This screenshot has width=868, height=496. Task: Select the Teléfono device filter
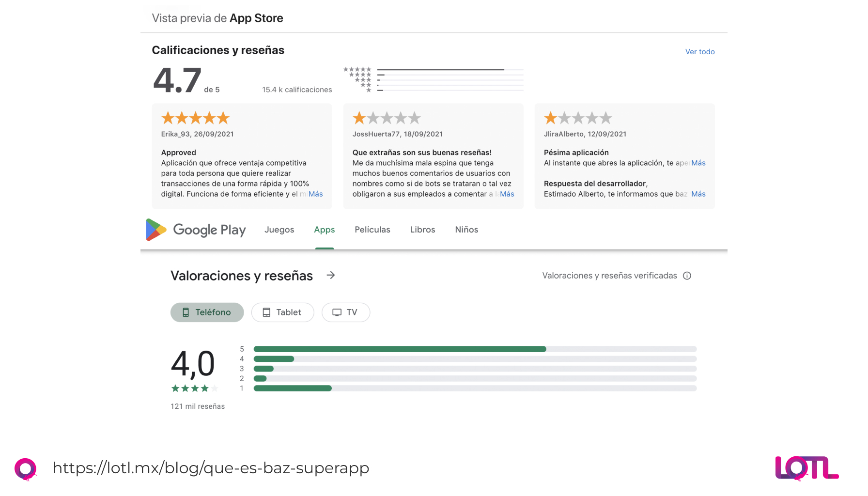(207, 312)
